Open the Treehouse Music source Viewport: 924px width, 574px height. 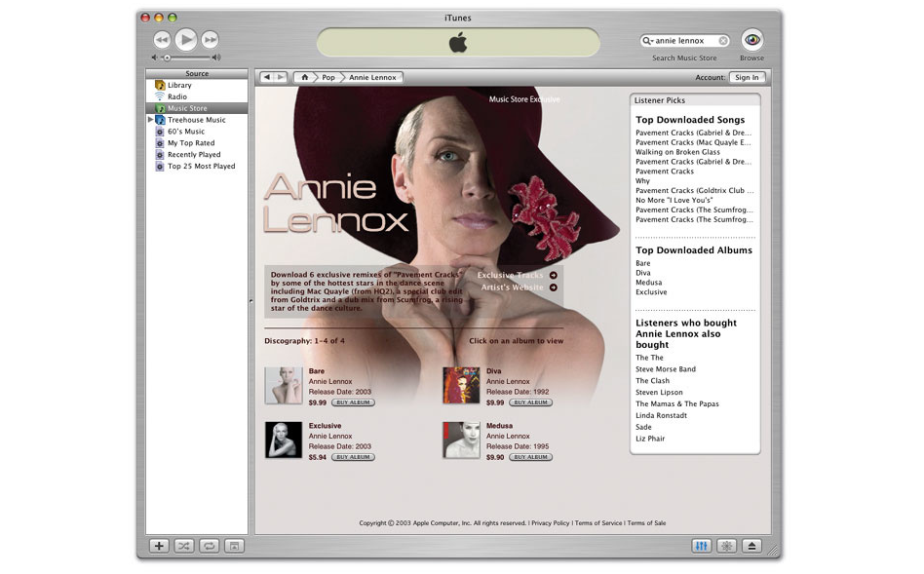pyautogui.click(x=197, y=120)
